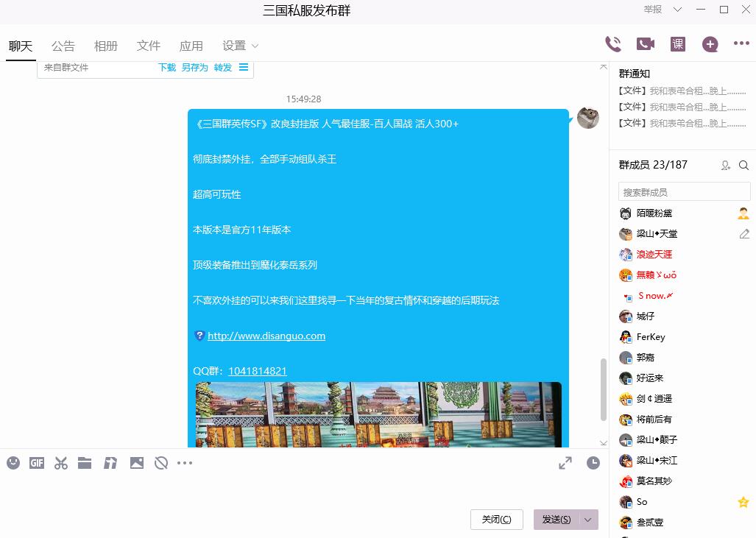Click the 搜索群成员 search field
The image size is (756, 538).
684,192
